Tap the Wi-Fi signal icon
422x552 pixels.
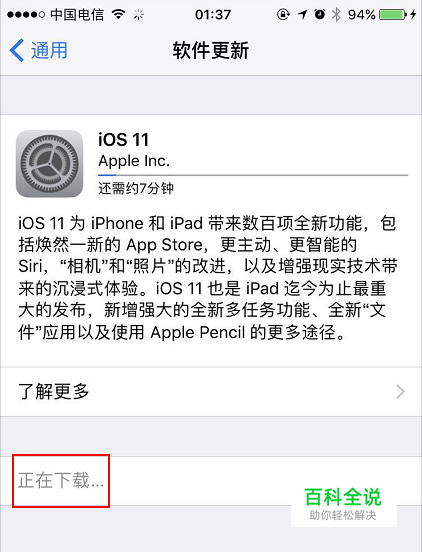[119, 14]
